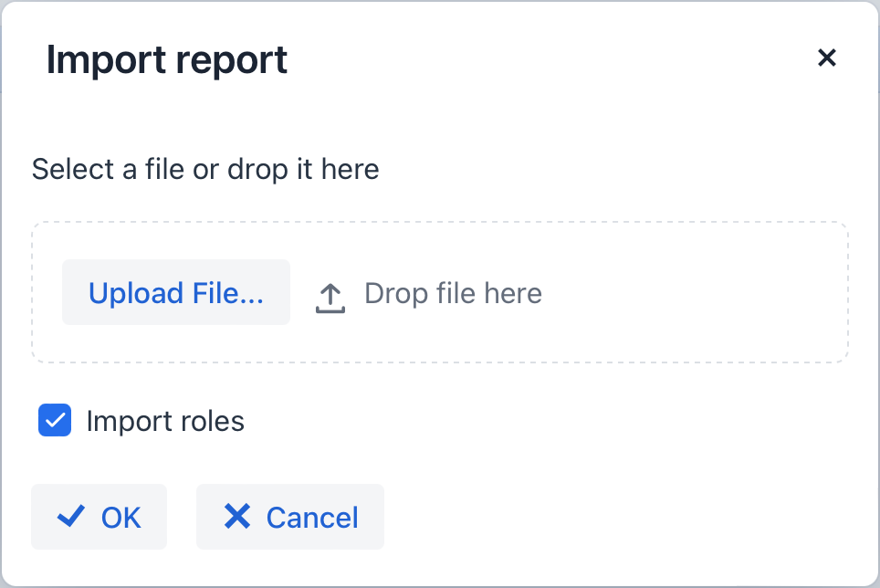This screenshot has height=588, width=880.
Task: Click the white tick inside the blue checkbox
Action: pyautogui.click(x=55, y=421)
